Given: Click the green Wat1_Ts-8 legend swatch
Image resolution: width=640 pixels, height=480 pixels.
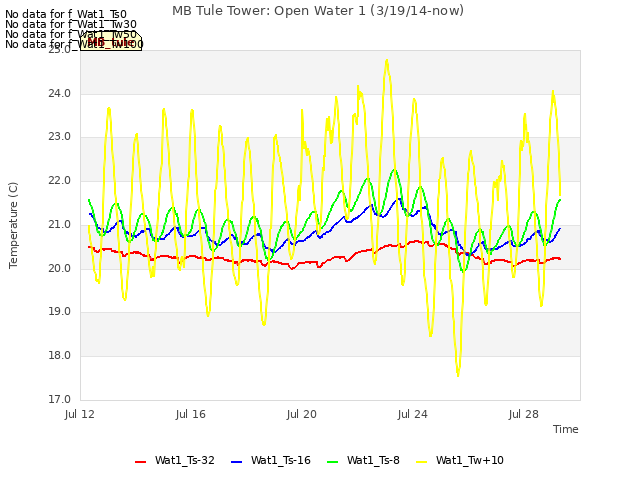Looking at the screenshot, I should click(x=333, y=462).
